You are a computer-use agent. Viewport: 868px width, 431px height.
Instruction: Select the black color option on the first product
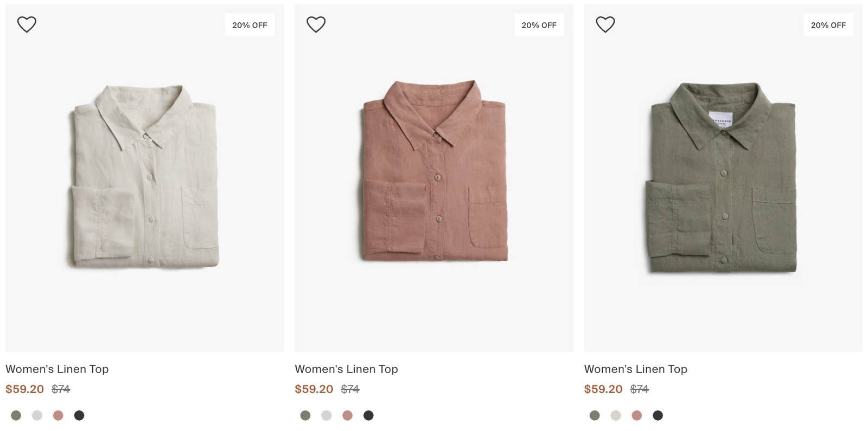tap(80, 415)
